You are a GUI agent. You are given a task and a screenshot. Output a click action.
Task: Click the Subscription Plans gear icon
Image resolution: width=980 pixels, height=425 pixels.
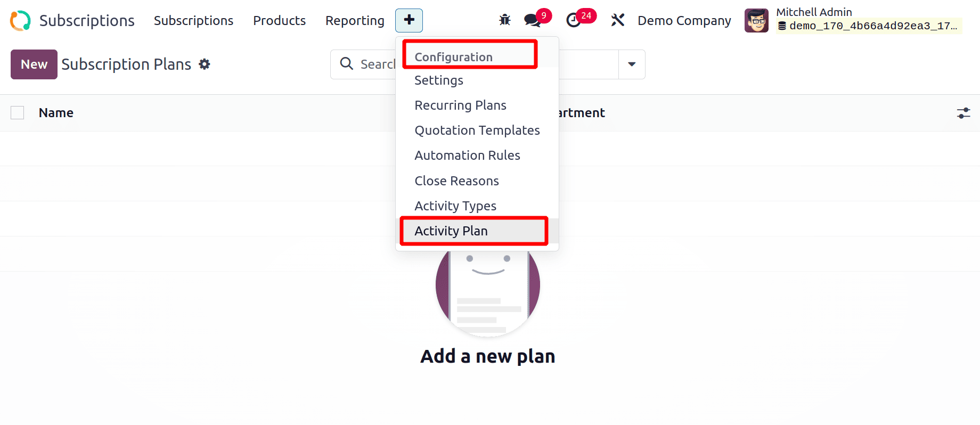click(205, 64)
